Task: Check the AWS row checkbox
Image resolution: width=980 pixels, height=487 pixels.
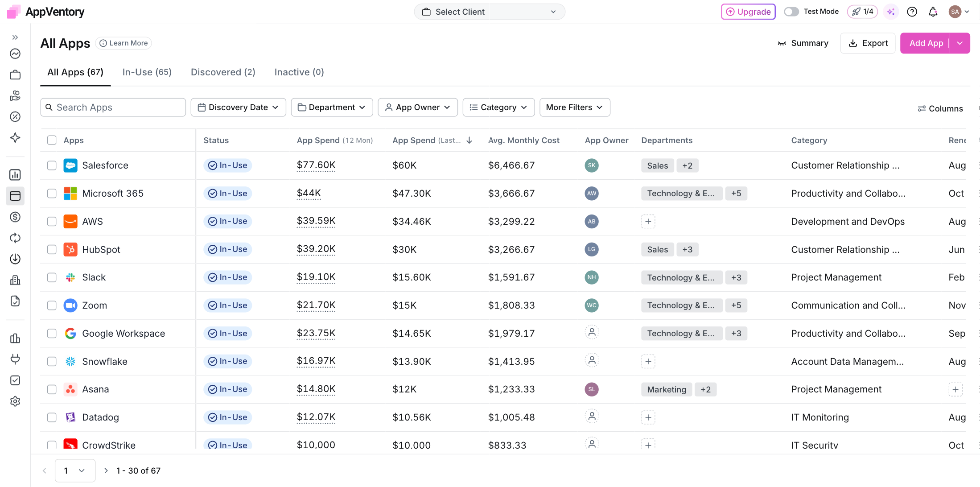Action: coord(52,222)
